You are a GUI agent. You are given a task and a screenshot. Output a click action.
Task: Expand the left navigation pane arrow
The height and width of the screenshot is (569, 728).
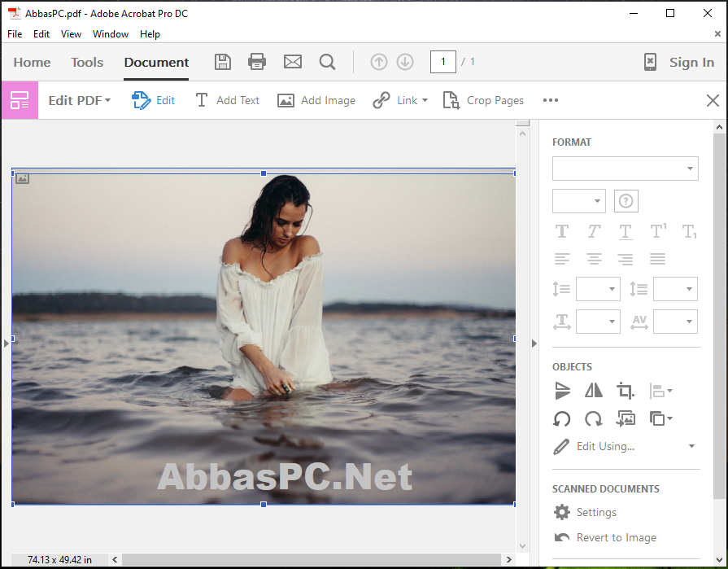6,344
